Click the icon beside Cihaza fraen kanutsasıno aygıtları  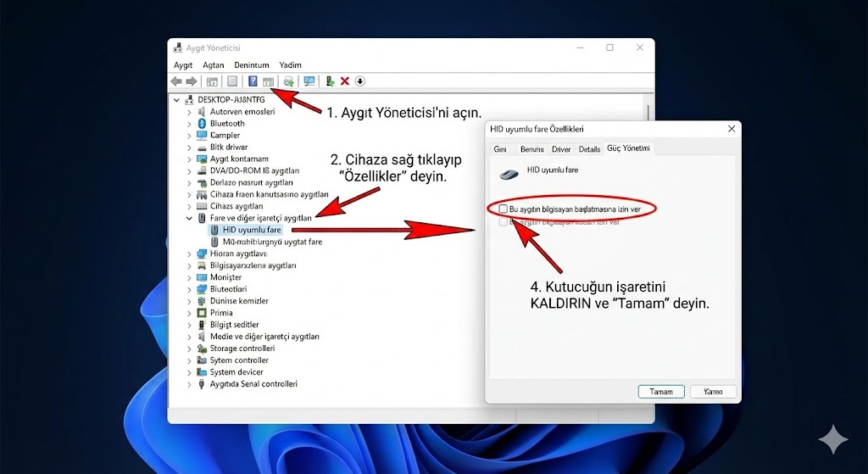pyautogui.click(x=202, y=194)
